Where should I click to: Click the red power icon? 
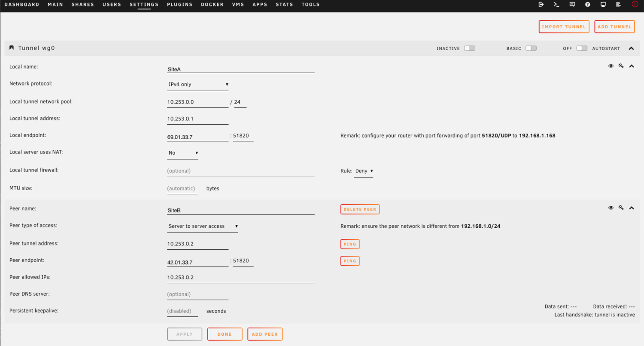[x=635, y=5]
